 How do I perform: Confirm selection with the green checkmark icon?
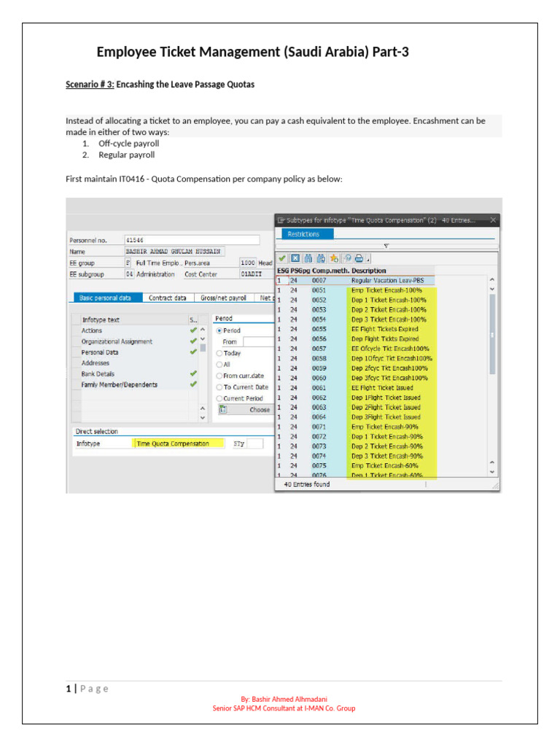(282, 258)
